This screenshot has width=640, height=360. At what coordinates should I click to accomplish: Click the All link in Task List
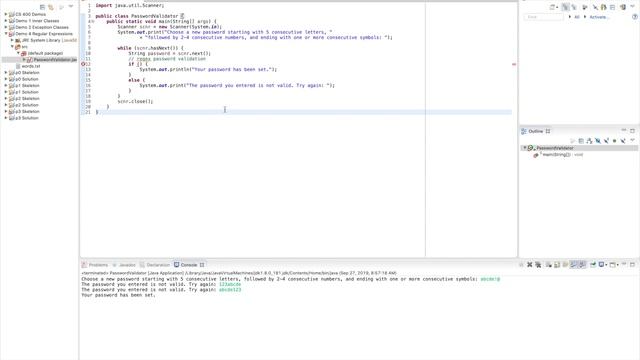(577, 17)
